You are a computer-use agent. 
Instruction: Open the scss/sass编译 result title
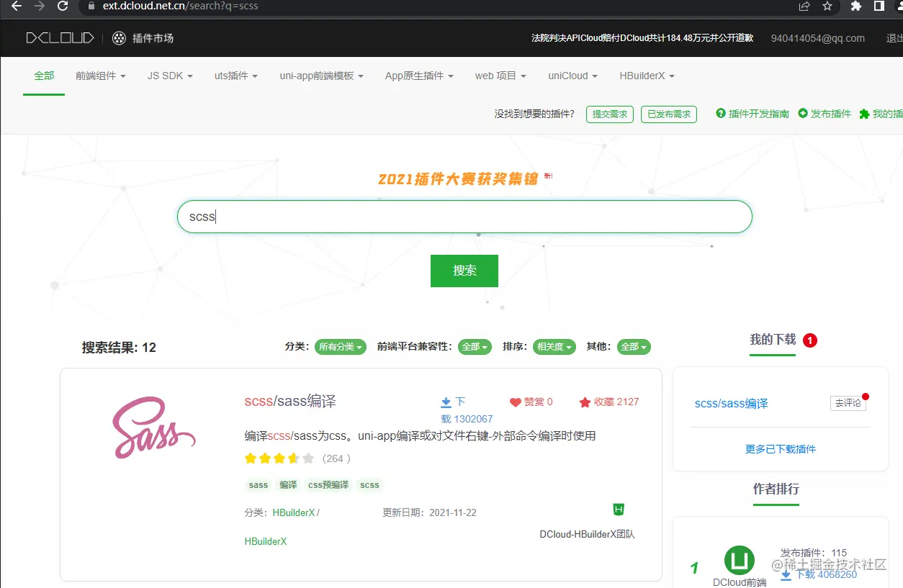click(290, 402)
